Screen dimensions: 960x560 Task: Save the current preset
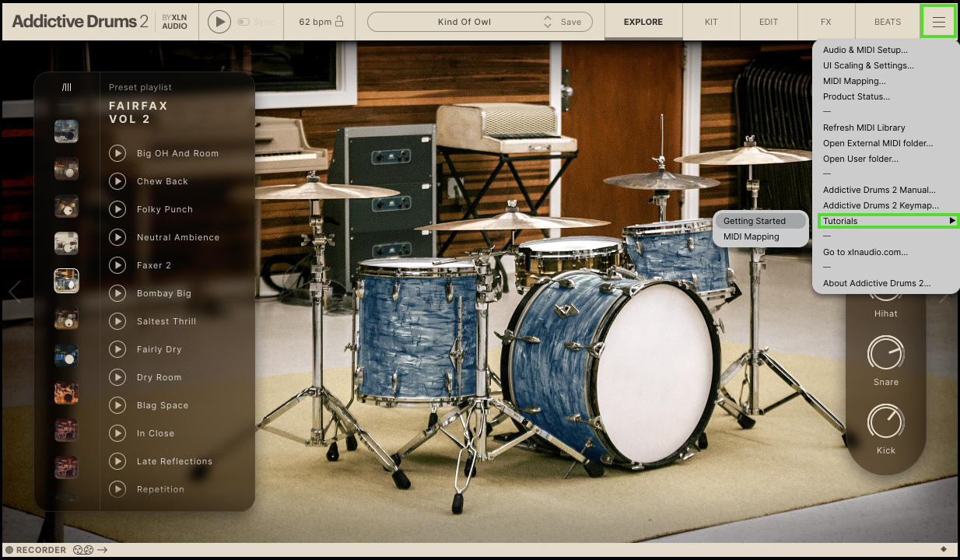(571, 22)
